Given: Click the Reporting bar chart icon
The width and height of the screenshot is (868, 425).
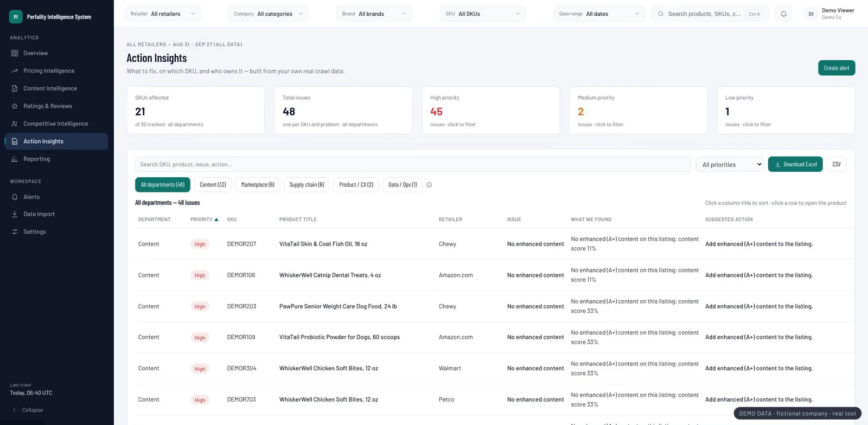Looking at the screenshot, I should pyautogui.click(x=15, y=159).
